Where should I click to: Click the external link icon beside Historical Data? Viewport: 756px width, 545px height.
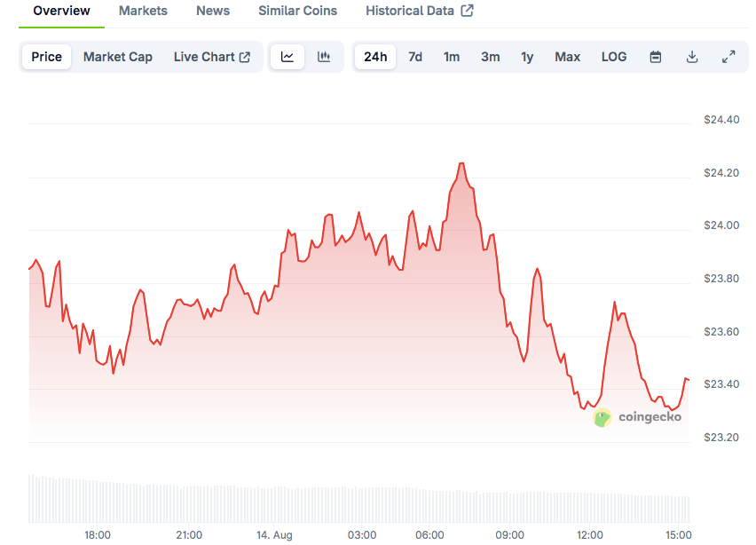click(x=467, y=11)
